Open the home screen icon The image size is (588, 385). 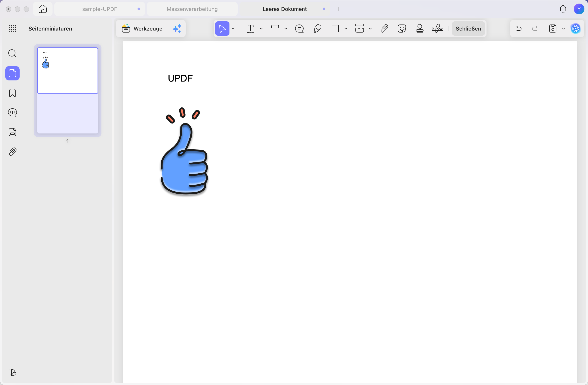tap(43, 9)
